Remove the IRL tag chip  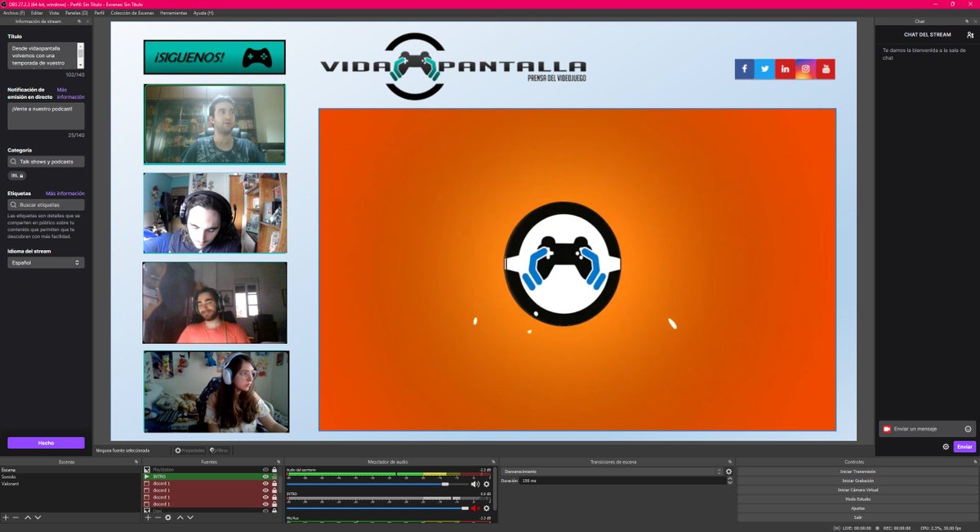tap(16, 176)
